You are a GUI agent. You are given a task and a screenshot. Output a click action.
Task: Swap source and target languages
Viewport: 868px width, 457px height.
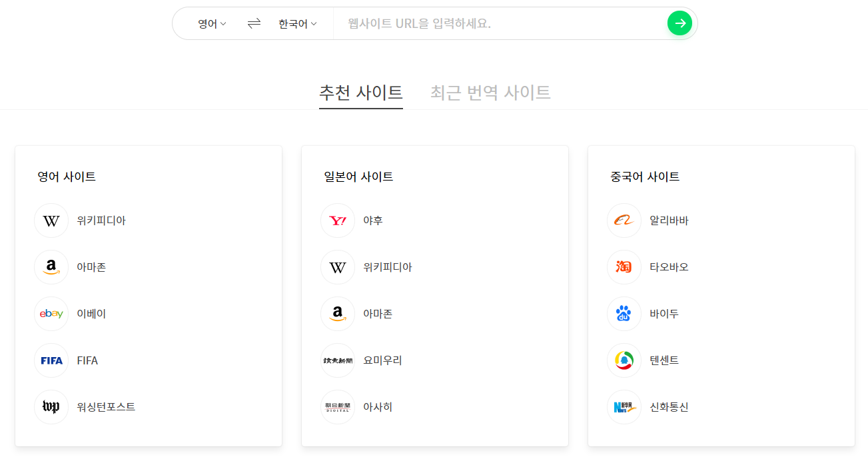[x=254, y=23]
